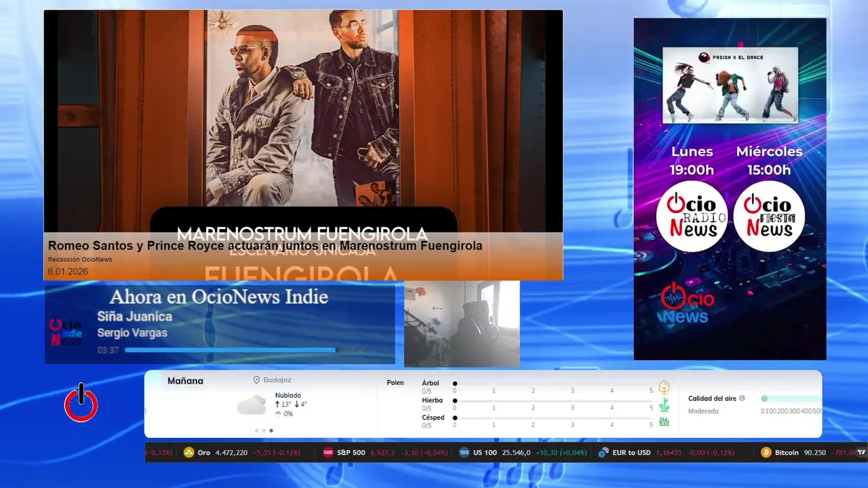Click the Árbol tree pollen icon
The image size is (868, 488).
coord(664,388)
